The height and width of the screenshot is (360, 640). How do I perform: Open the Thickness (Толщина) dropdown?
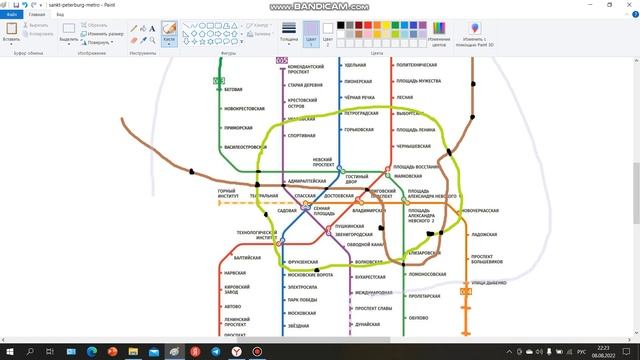289,34
